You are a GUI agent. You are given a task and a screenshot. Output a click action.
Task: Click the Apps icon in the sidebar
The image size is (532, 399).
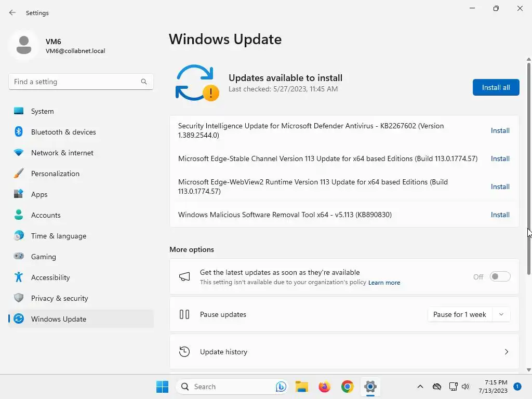coord(19,194)
